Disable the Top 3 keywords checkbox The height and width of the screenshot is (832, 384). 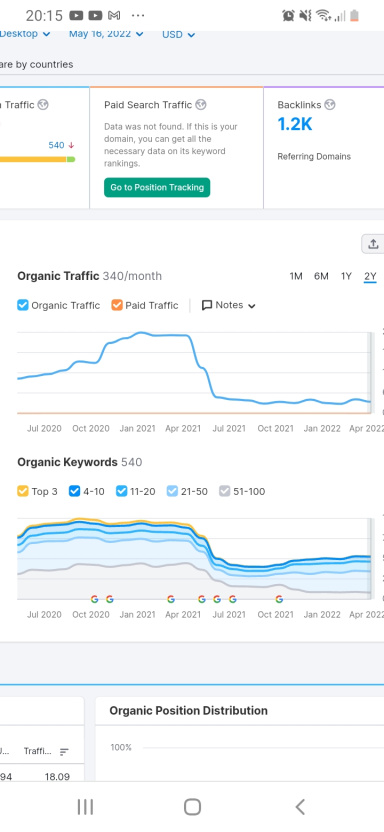click(23, 491)
